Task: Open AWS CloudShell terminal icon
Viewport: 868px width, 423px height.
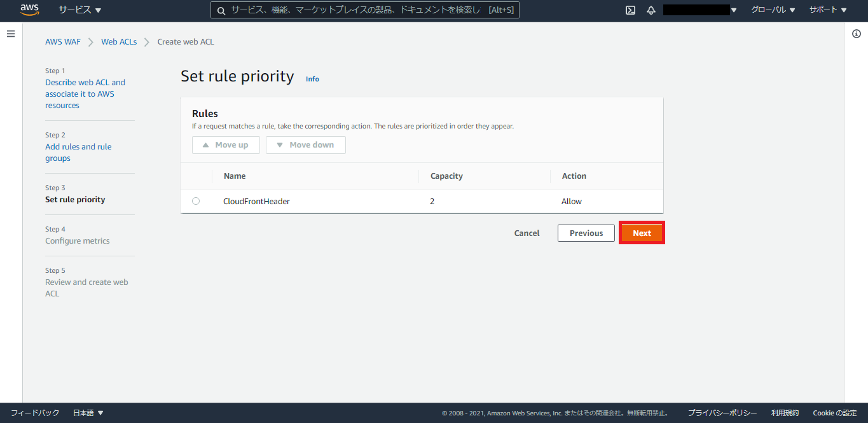Action: pos(630,10)
